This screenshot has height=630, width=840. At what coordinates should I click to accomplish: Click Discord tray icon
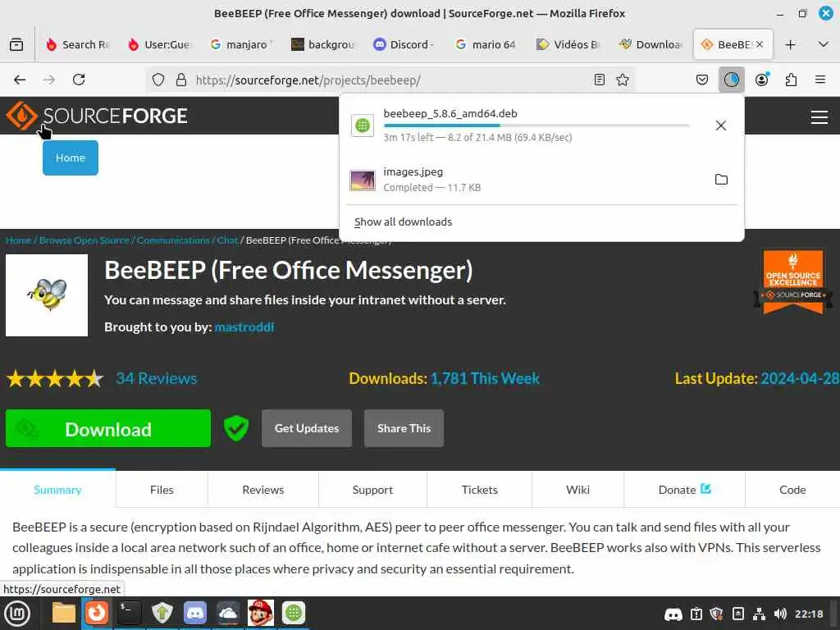(673, 614)
